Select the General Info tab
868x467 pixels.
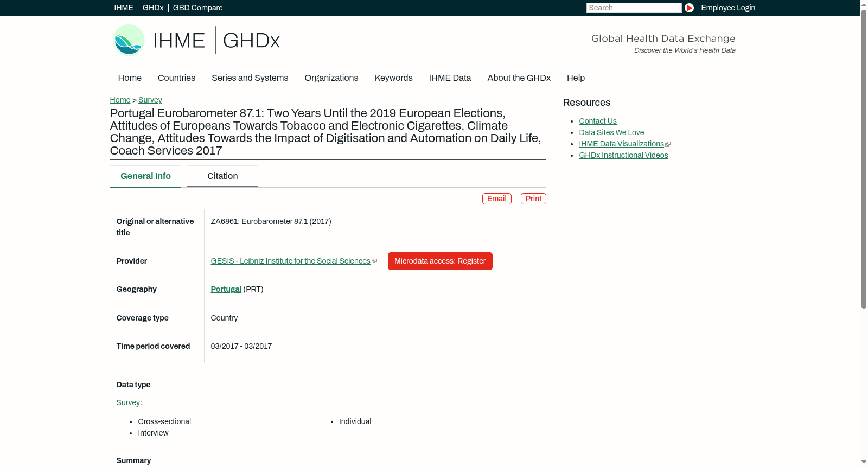click(x=145, y=176)
